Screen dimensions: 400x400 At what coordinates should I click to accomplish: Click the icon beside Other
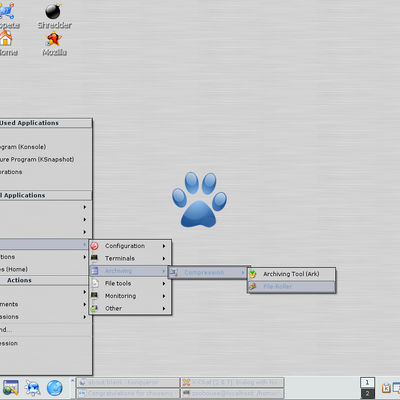tap(95, 308)
